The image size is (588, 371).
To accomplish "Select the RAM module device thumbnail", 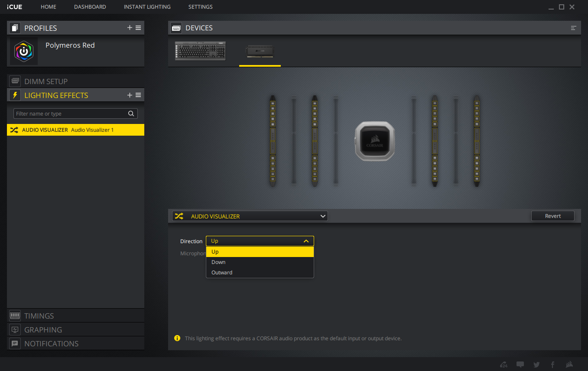I will point(260,51).
